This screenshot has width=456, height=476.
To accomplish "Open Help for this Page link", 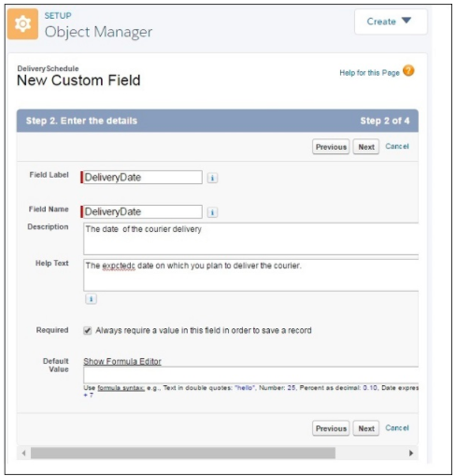I will [369, 73].
